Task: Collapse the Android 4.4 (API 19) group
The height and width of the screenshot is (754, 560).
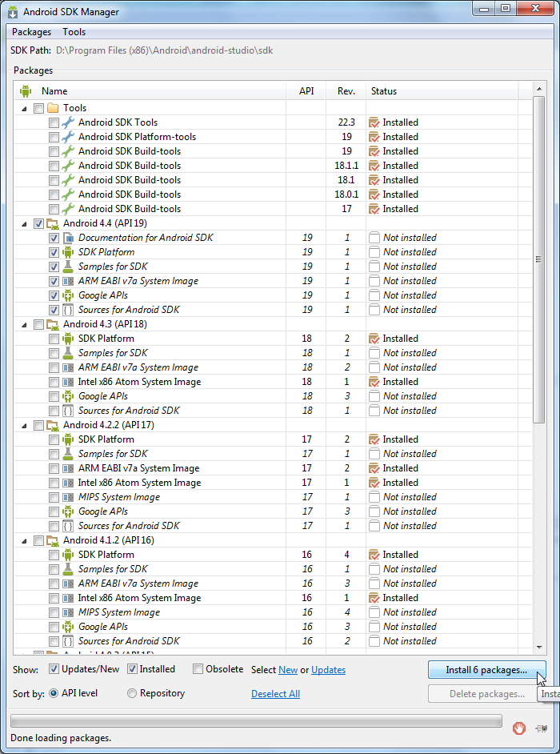Action: 24,224
